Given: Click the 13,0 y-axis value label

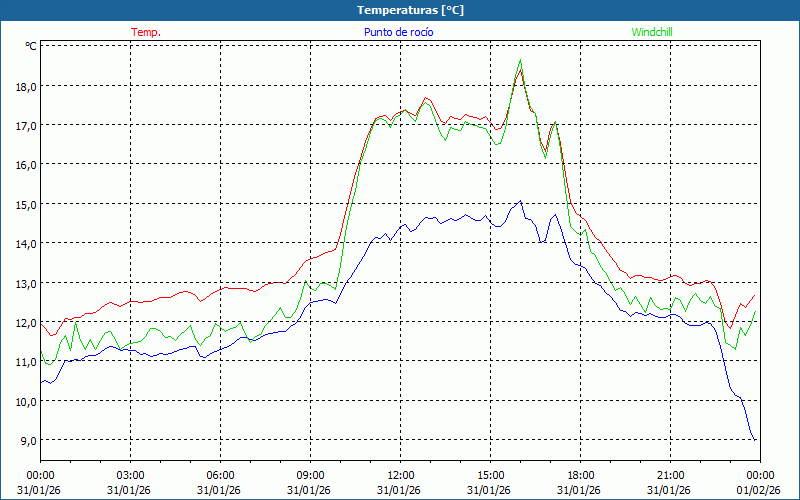Looking at the screenshot, I should [x=25, y=283].
